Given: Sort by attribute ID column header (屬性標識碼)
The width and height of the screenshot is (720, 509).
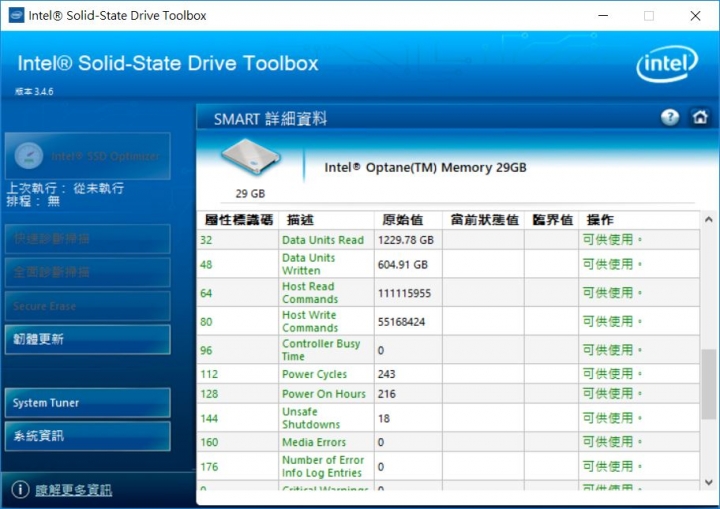Looking at the screenshot, I should [x=239, y=220].
